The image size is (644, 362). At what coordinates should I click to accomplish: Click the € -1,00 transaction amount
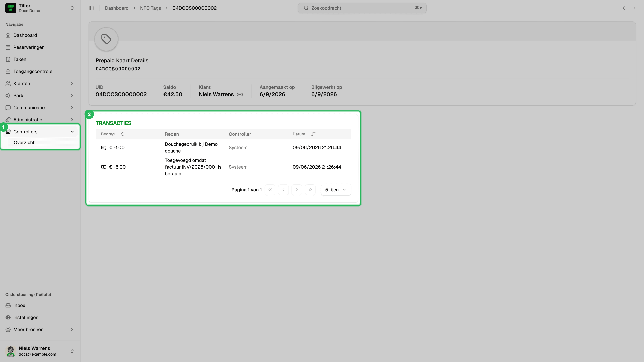pyautogui.click(x=117, y=148)
